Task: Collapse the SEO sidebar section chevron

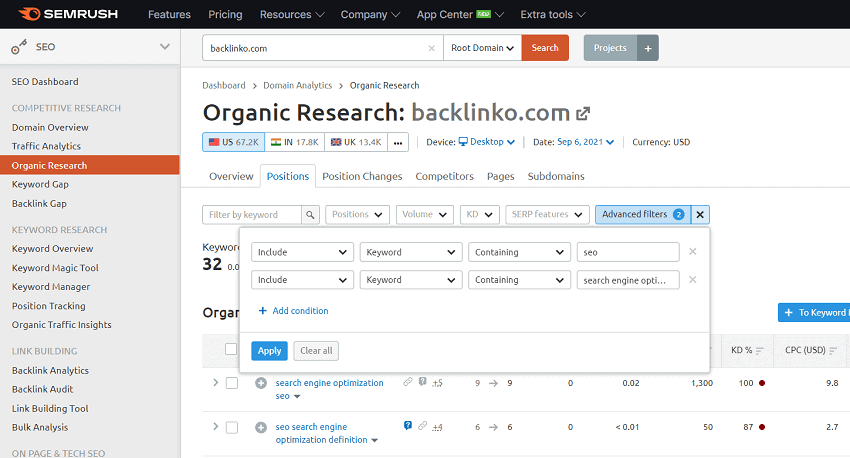Action: tap(165, 47)
